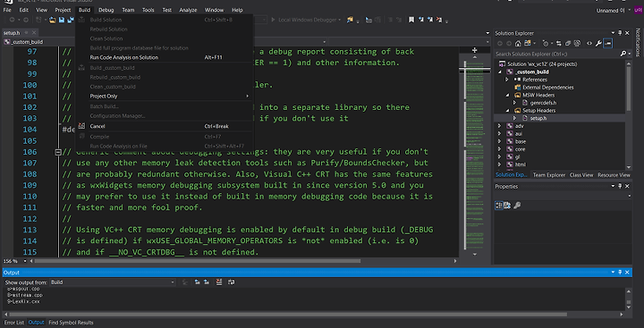The height and width of the screenshot is (328, 644).
Task: Switch to the Error List tab
Action: (x=14, y=323)
